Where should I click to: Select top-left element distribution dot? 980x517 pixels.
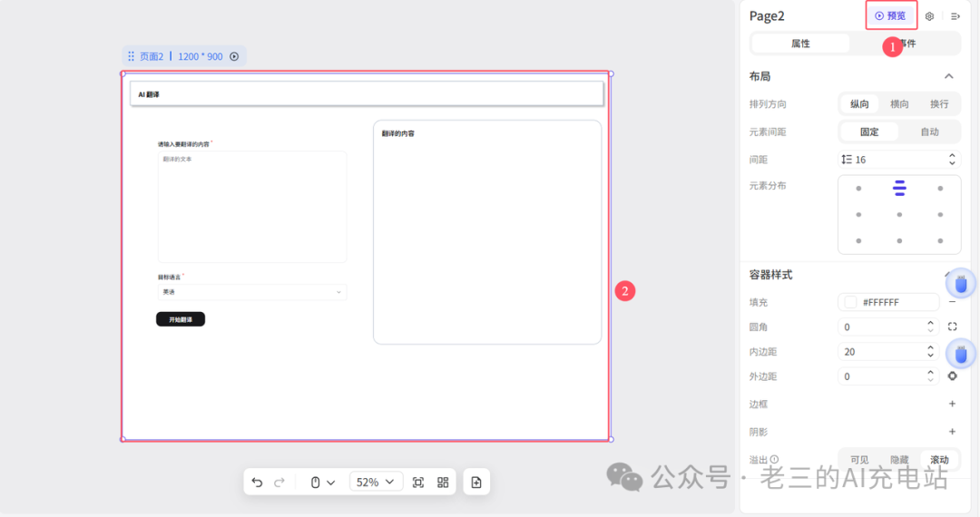(858, 188)
